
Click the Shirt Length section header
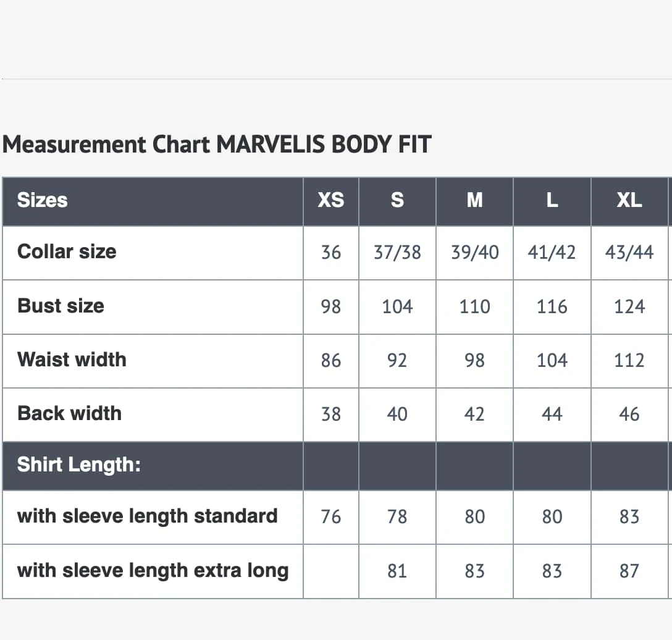click(x=79, y=465)
